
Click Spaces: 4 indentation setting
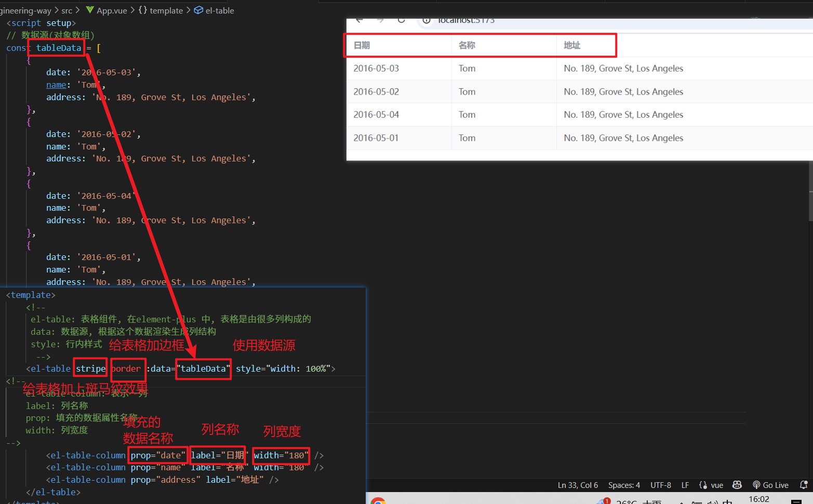tap(624, 485)
